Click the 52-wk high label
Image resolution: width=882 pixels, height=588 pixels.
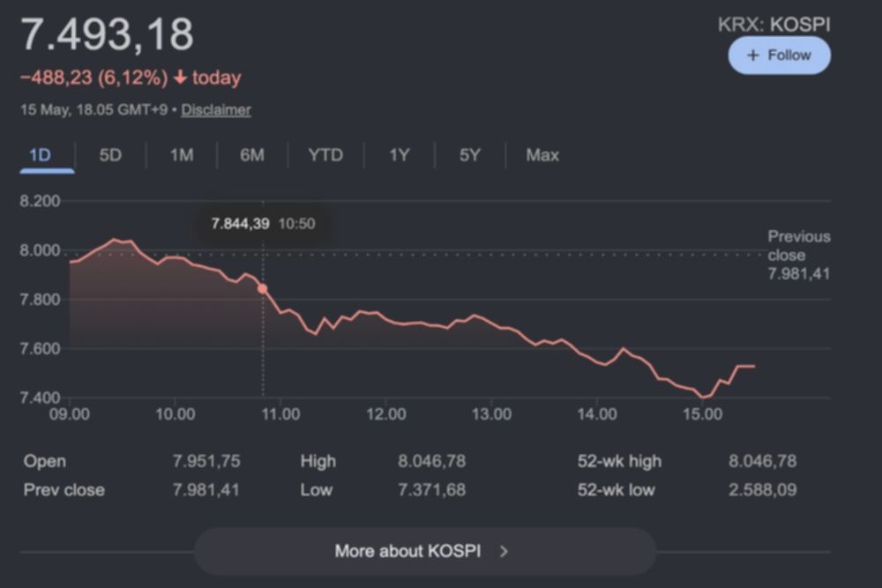click(x=619, y=461)
